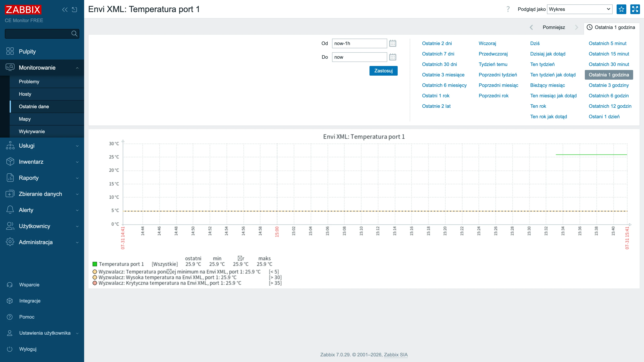Select the Wczoraj time range
Viewport: 644px width, 362px height.
point(487,43)
